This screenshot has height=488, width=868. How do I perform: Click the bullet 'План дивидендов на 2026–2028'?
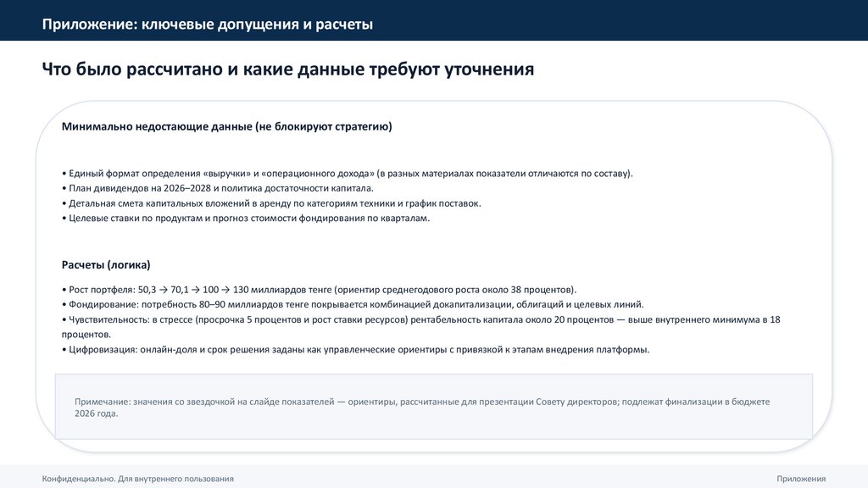tap(218, 188)
